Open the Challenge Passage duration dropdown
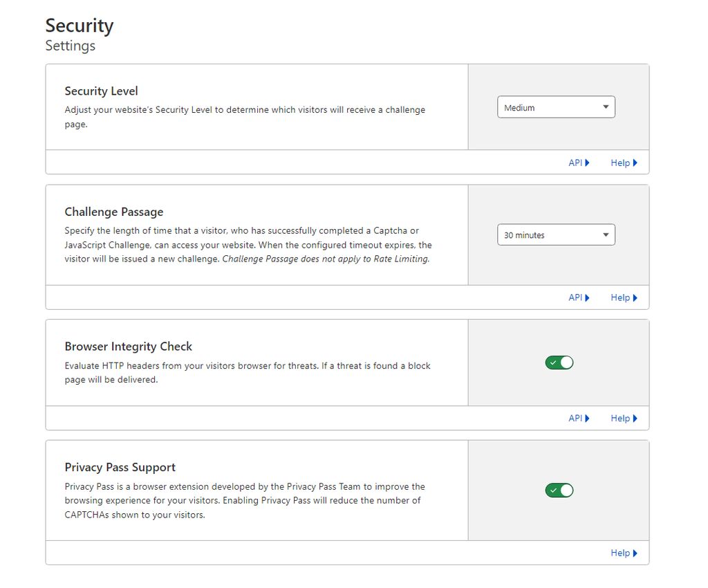708x588 pixels. click(556, 235)
